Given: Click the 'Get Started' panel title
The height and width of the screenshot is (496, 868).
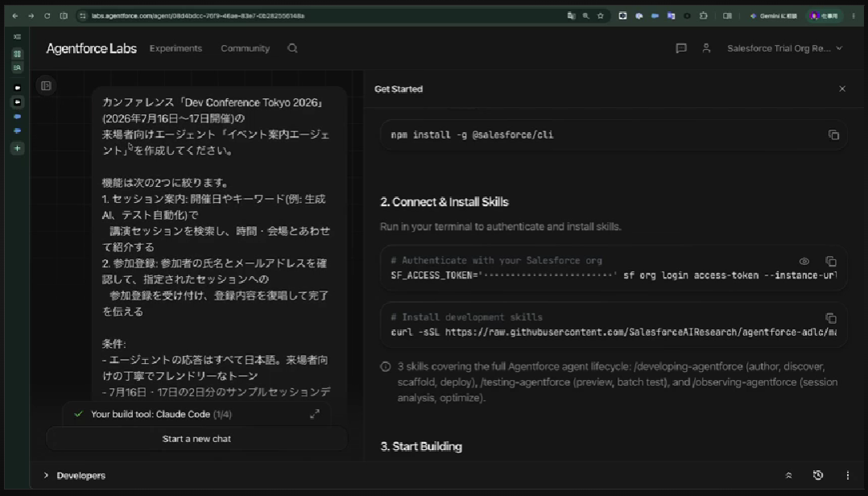Looking at the screenshot, I should [x=399, y=89].
